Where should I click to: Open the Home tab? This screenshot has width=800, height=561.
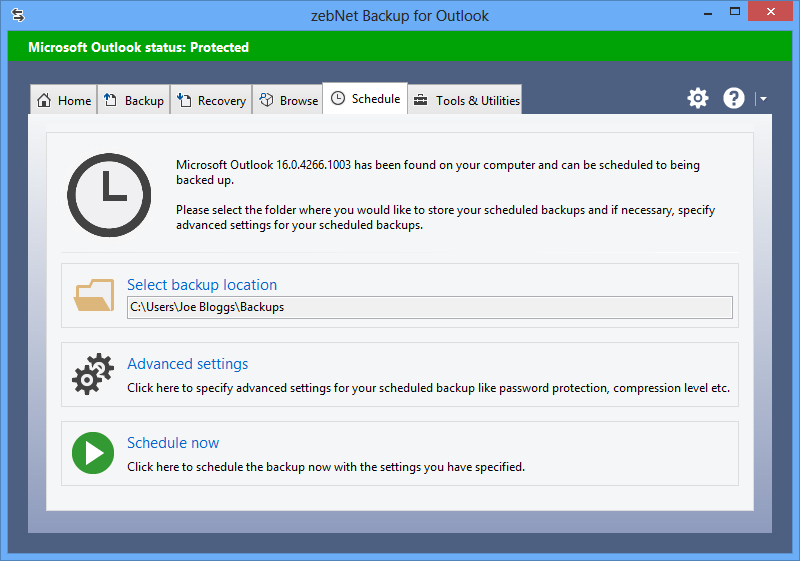tap(64, 100)
